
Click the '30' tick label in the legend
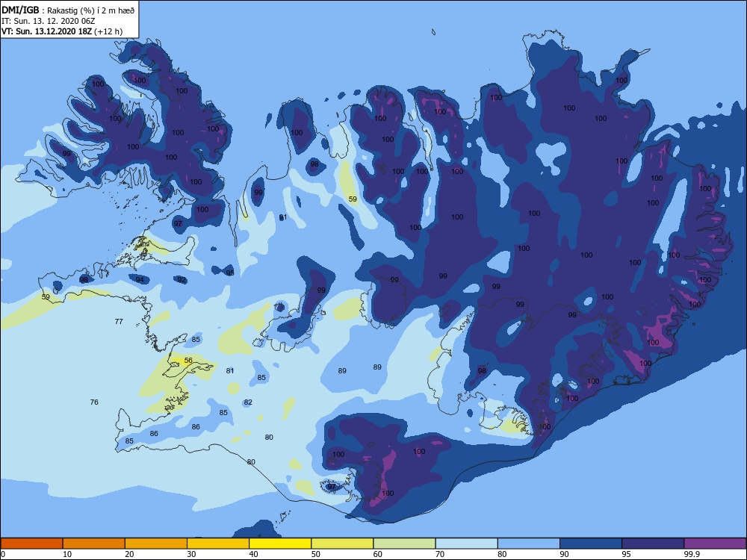[191, 554]
